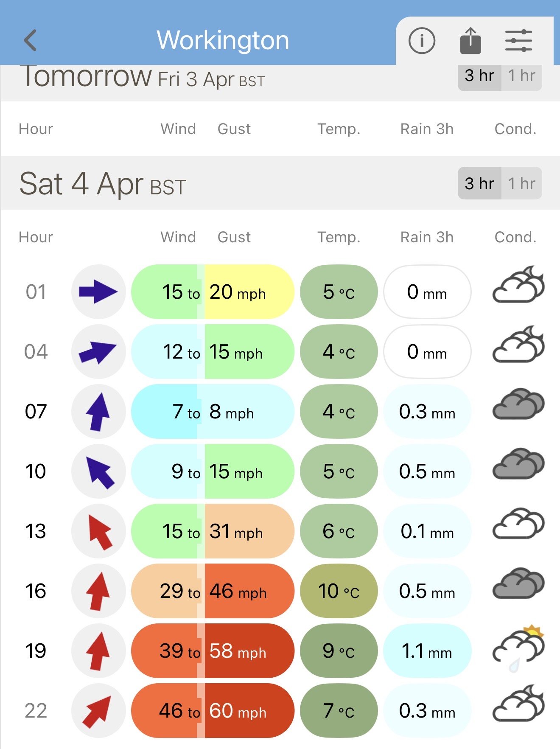The height and width of the screenshot is (749, 560).
Task: Tap the red wind arrow at hour 16
Action: click(x=98, y=591)
